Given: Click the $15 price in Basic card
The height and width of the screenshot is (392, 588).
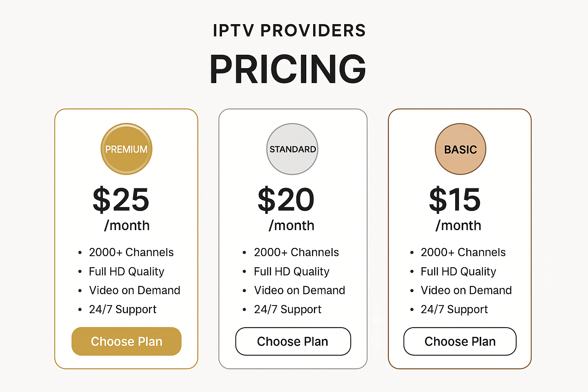Looking at the screenshot, I should (455, 199).
